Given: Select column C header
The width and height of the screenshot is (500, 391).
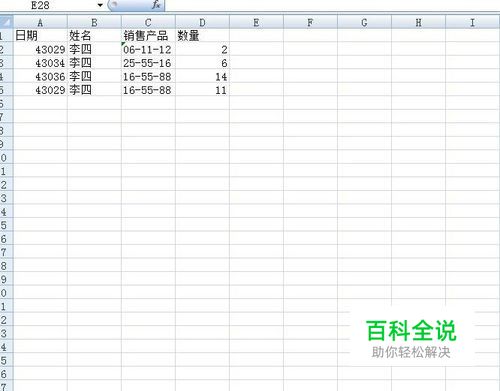Looking at the screenshot, I should [148, 23].
